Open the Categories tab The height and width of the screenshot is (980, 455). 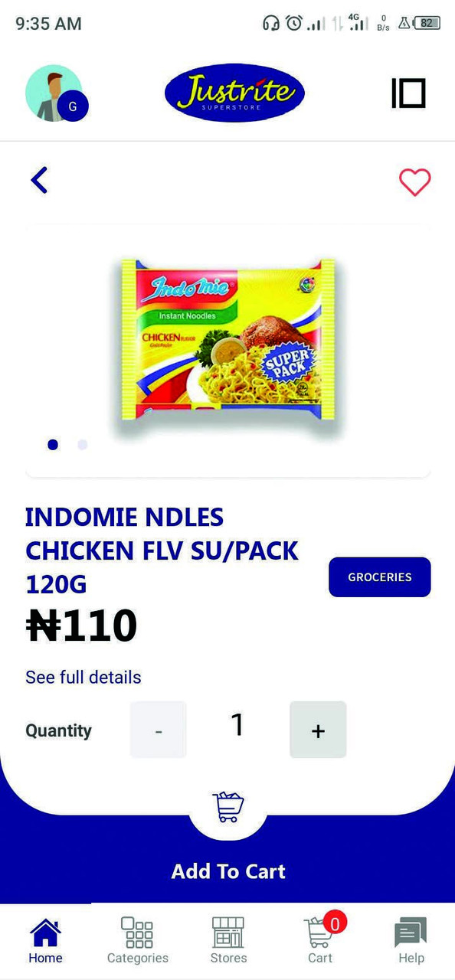coord(137,941)
